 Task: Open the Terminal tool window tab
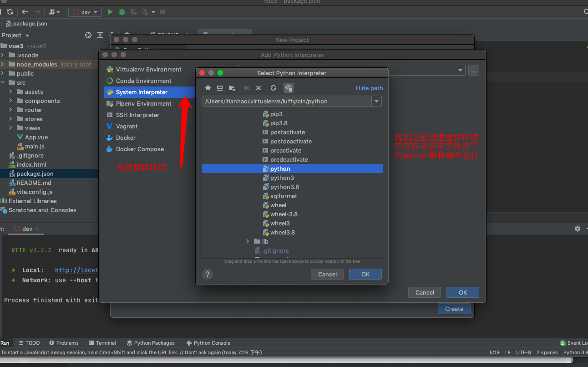[102, 343]
